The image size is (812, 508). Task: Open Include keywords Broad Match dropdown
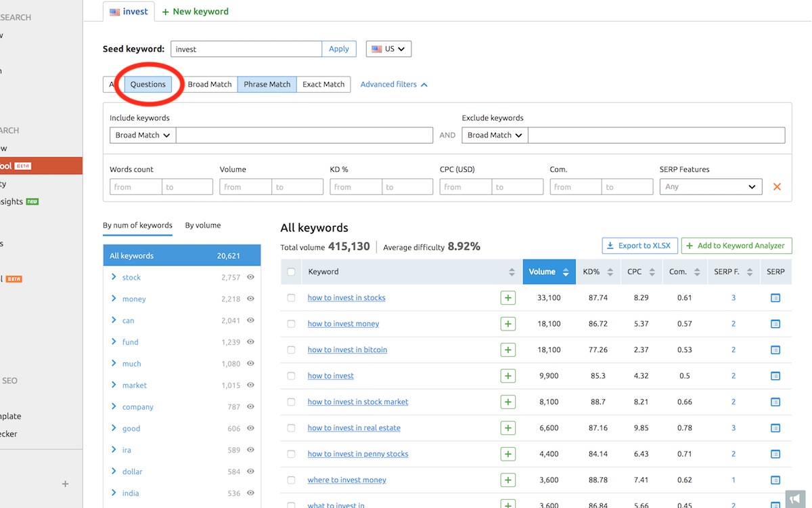pyautogui.click(x=143, y=135)
